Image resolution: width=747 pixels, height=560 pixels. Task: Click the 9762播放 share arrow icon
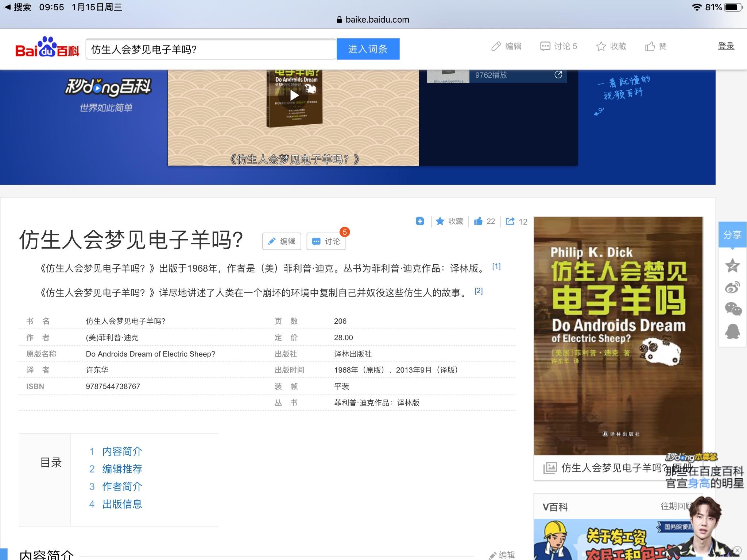tap(558, 75)
